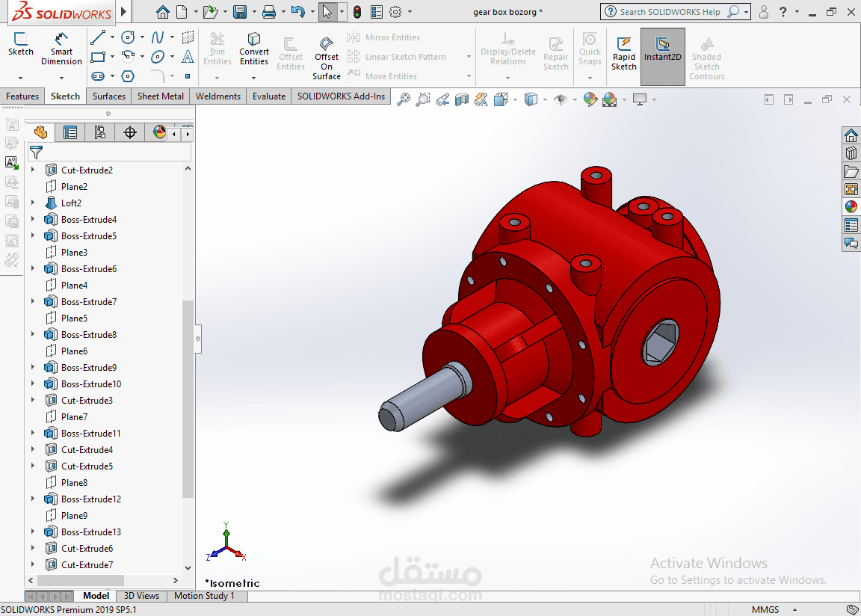Open Appearances task pane icon

pyautogui.click(x=851, y=206)
